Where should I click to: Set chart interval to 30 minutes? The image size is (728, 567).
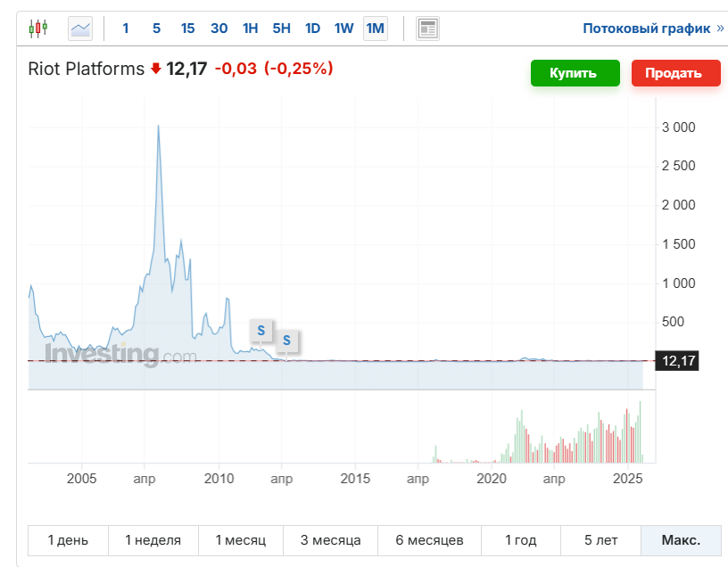point(219,29)
